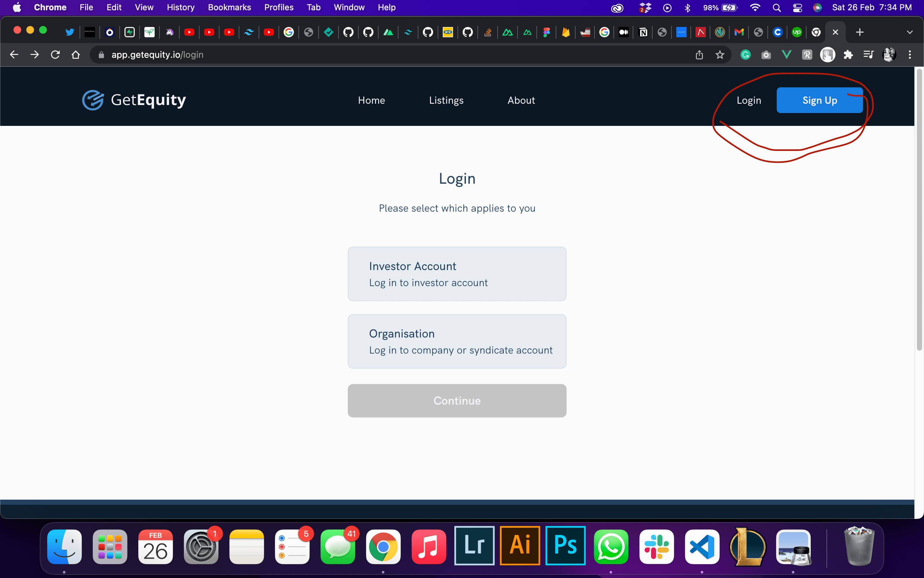Screen dimensions: 924x578
Task: Open Spotlight search in menu bar
Action: (x=777, y=8)
